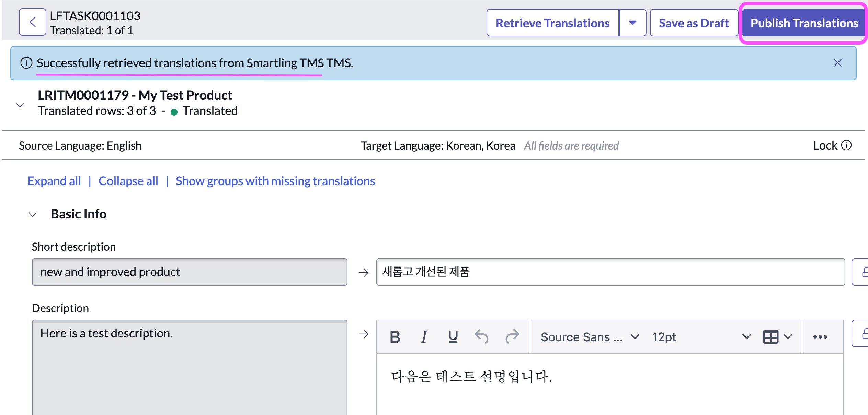This screenshot has height=415, width=868.
Task: Save the translations as a draft
Action: pyautogui.click(x=694, y=23)
